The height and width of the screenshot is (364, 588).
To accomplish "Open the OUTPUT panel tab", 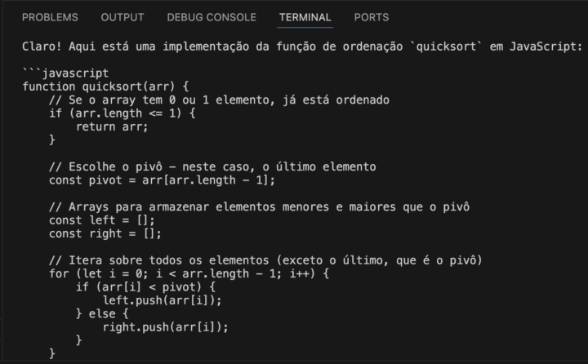I will pyautogui.click(x=122, y=17).
